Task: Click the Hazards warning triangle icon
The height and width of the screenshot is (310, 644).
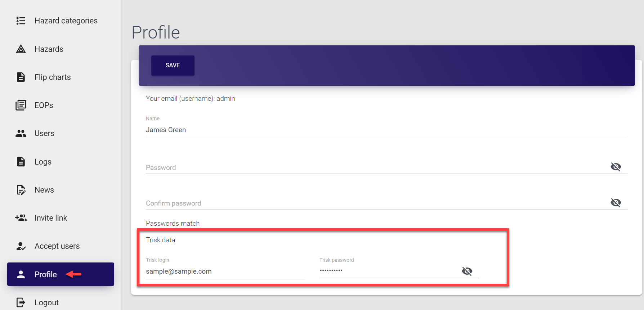Action: [21, 49]
